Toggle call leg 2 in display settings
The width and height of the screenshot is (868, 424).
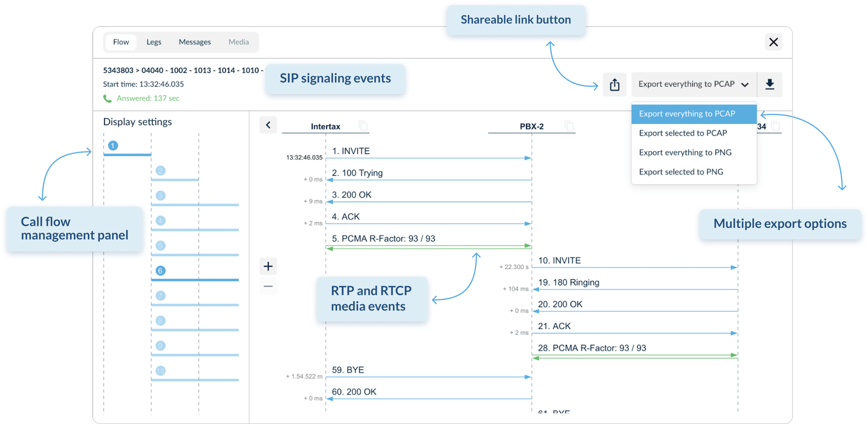tap(161, 171)
